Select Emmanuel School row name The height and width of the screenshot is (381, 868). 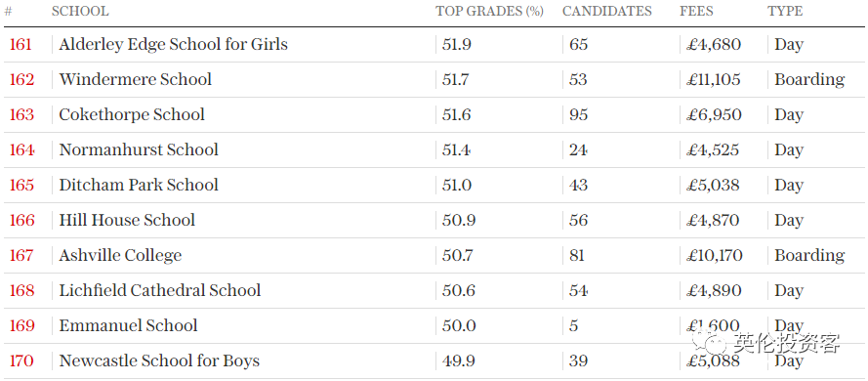[x=129, y=325]
